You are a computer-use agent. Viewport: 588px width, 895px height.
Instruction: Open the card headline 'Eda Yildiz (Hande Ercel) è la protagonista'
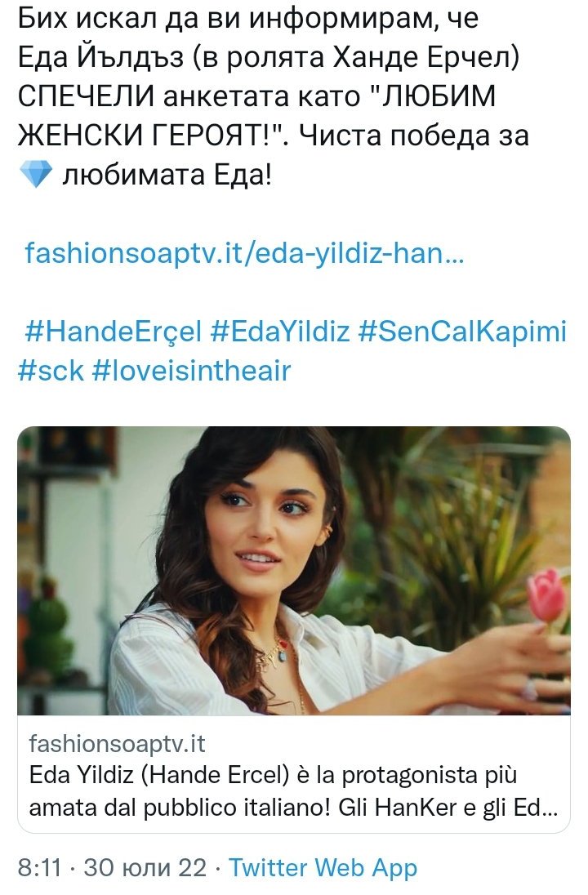click(273, 775)
